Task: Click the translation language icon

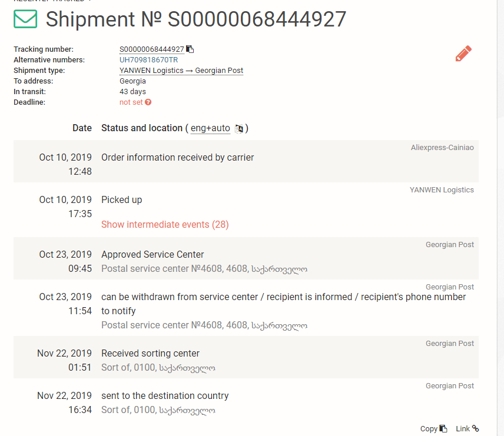Action: click(239, 128)
